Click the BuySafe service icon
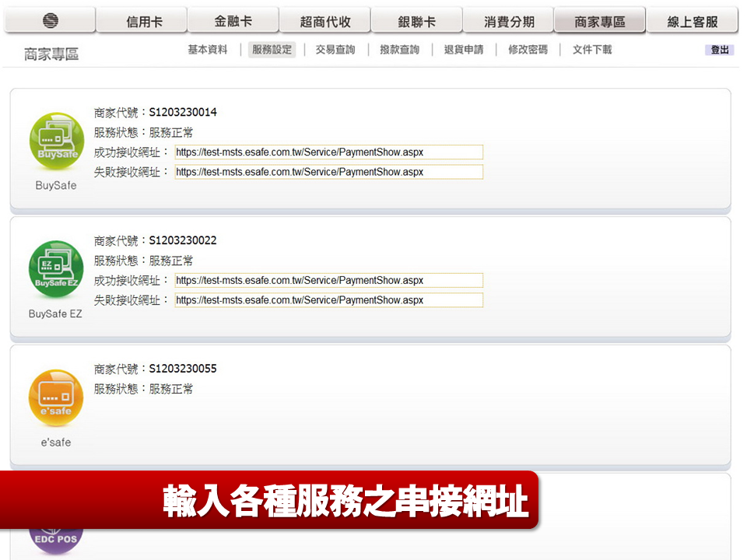 click(55, 140)
